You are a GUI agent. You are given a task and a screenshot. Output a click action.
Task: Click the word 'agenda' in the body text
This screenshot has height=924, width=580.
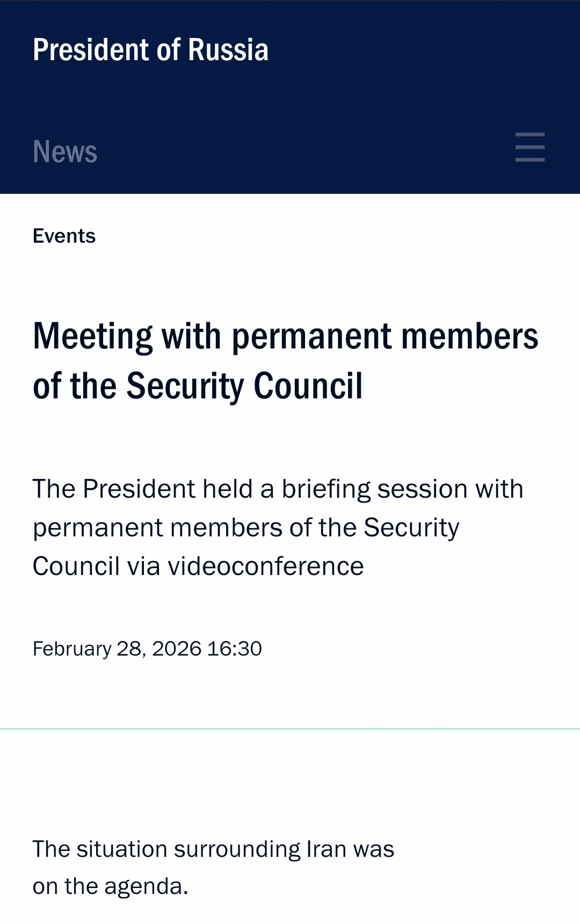click(x=143, y=886)
